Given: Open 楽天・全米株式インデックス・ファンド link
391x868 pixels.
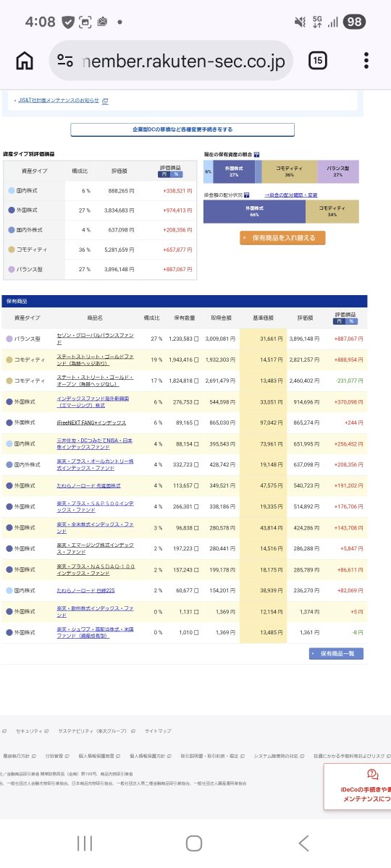Looking at the screenshot, I should (95, 527).
